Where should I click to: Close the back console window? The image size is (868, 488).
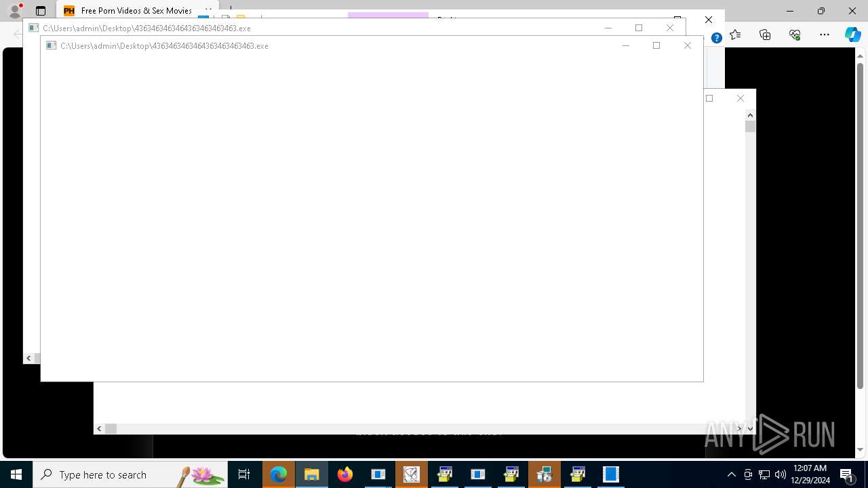pyautogui.click(x=669, y=28)
